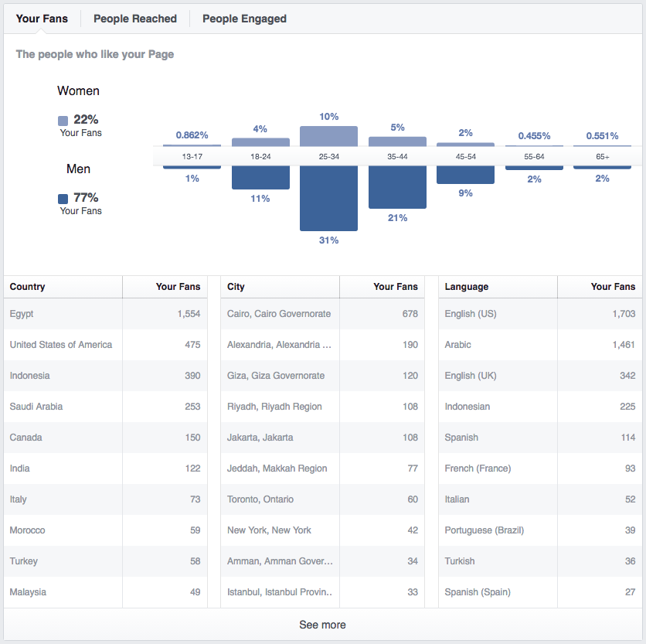Click the 0.551% women percentage label

click(x=602, y=135)
